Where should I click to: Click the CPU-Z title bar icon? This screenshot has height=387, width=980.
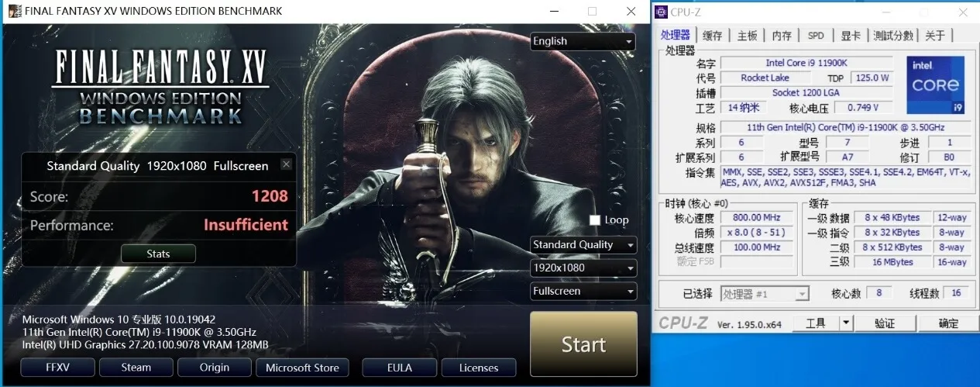[x=661, y=12]
